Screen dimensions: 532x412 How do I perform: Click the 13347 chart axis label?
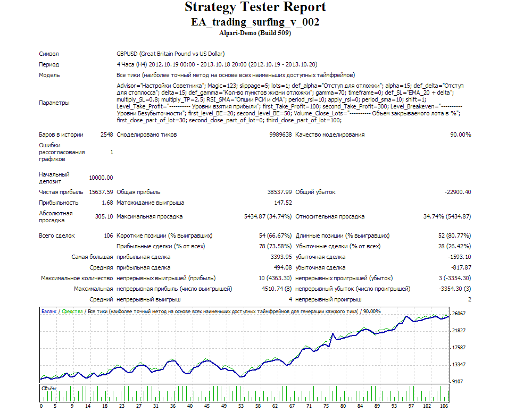pyautogui.click(x=459, y=365)
